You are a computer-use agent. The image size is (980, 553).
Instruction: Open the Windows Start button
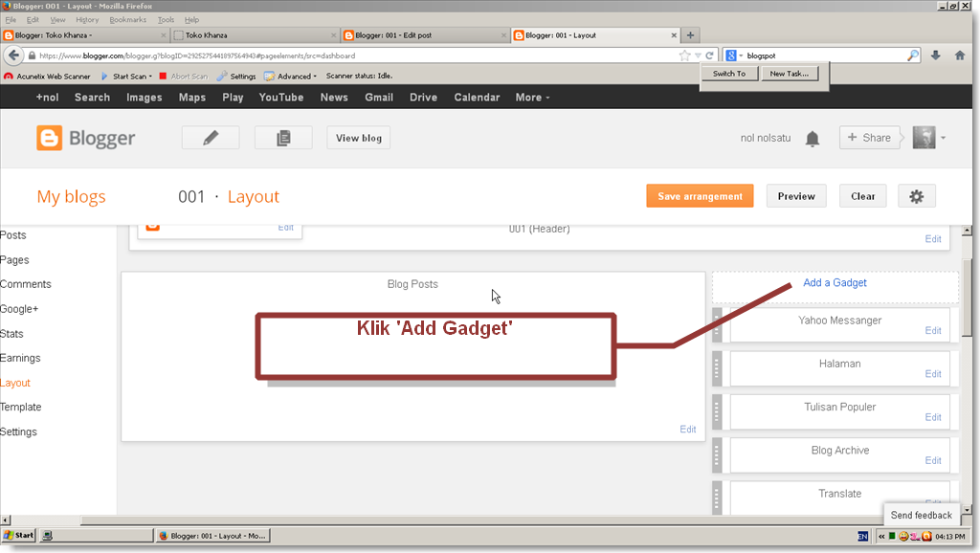pos(19,536)
